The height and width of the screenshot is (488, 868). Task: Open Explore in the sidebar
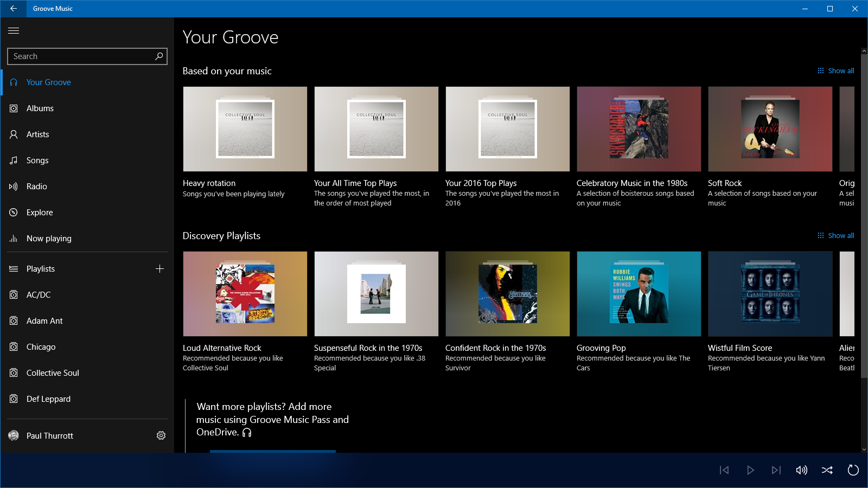pyautogui.click(x=87, y=213)
